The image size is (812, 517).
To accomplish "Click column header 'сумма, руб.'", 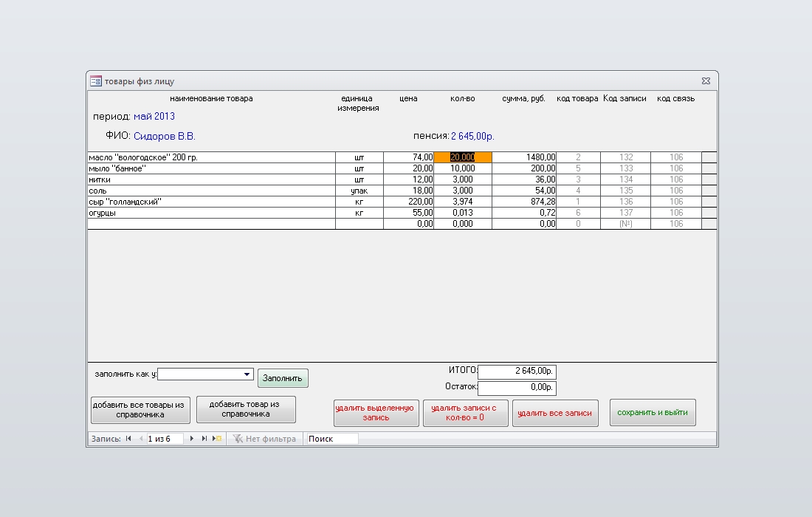I will (x=523, y=98).
